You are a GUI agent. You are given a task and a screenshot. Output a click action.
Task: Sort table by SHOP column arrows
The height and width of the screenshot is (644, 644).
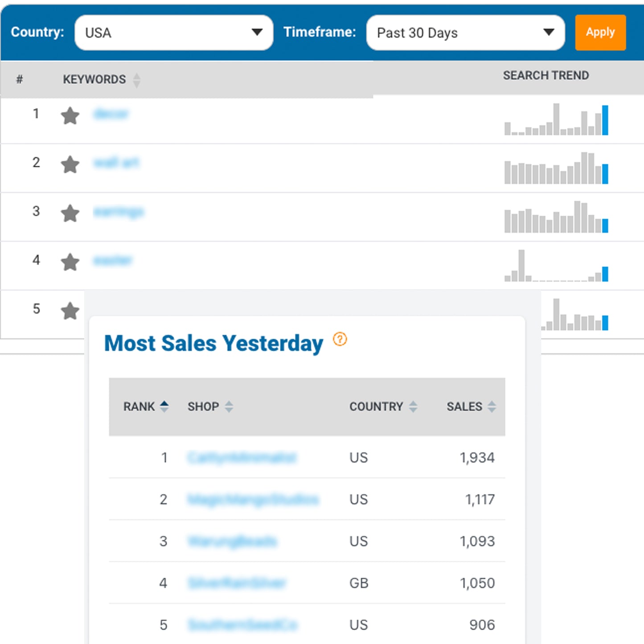coord(229,406)
